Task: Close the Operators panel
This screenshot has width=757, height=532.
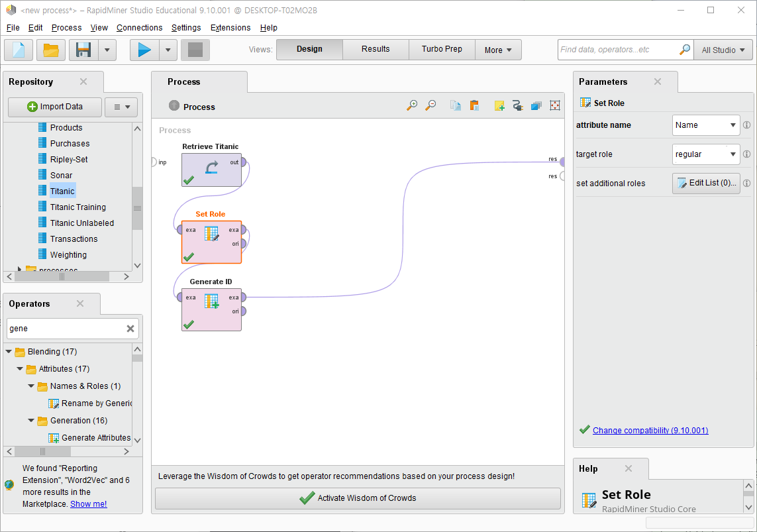Action: 80,303
